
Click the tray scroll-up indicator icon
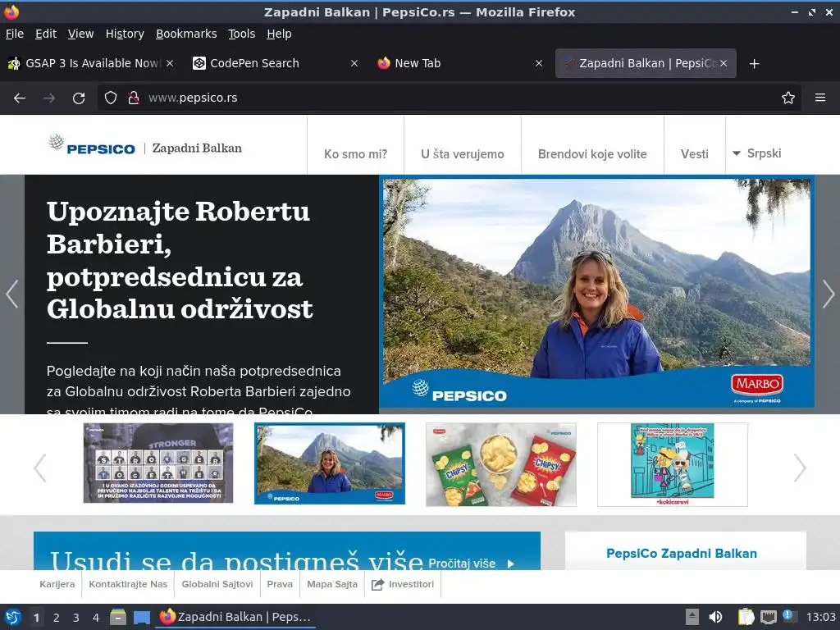[x=692, y=617]
